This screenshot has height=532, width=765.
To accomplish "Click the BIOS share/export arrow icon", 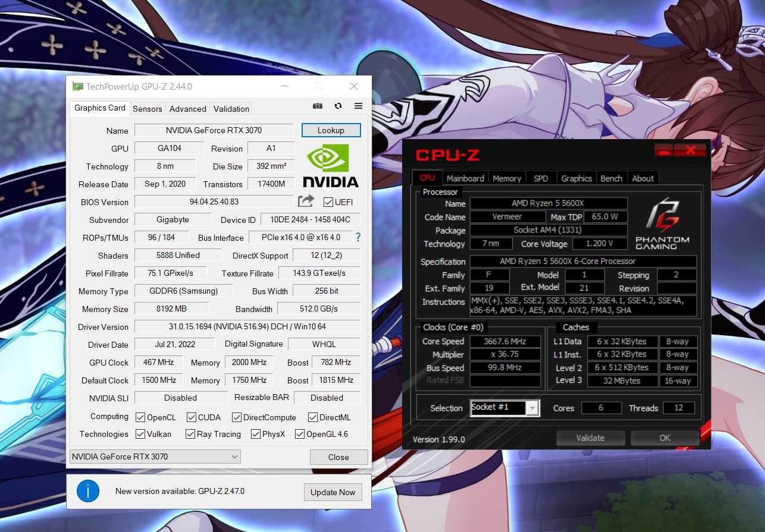I will [x=306, y=202].
